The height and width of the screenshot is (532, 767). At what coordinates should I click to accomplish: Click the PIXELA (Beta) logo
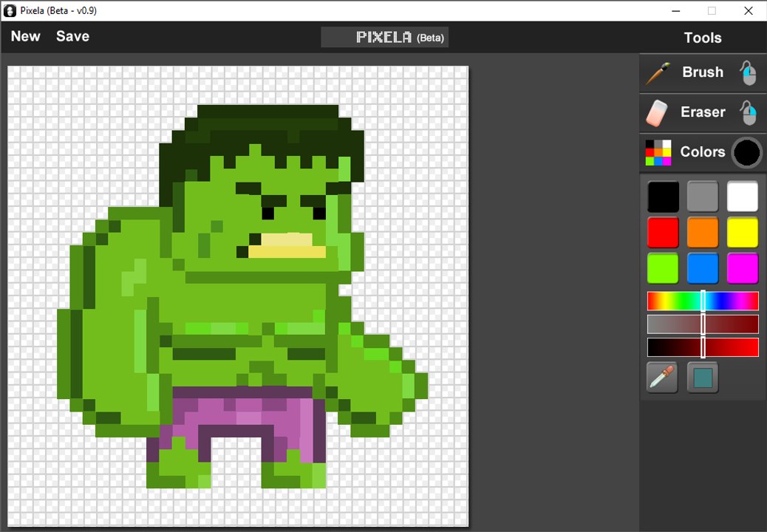384,37
